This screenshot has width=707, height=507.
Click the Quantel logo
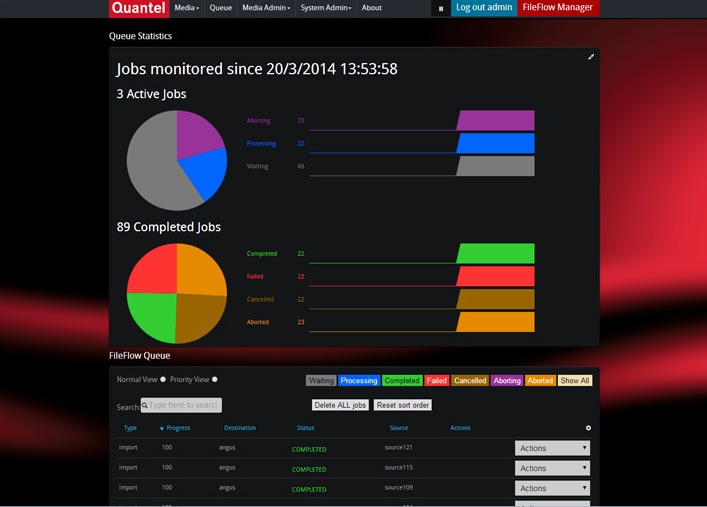pyautogui.click(x=138, y=8)
